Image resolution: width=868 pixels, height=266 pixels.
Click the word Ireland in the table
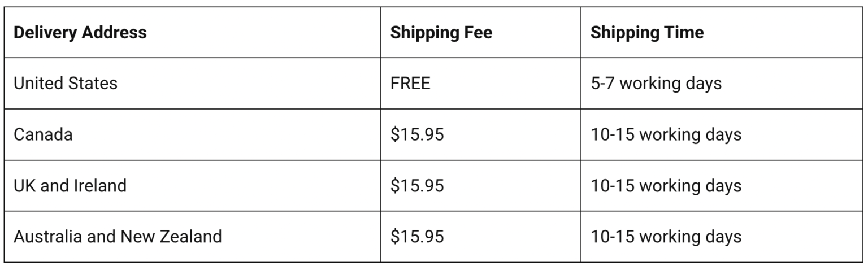pyautogui.click(x=100, y=185)
